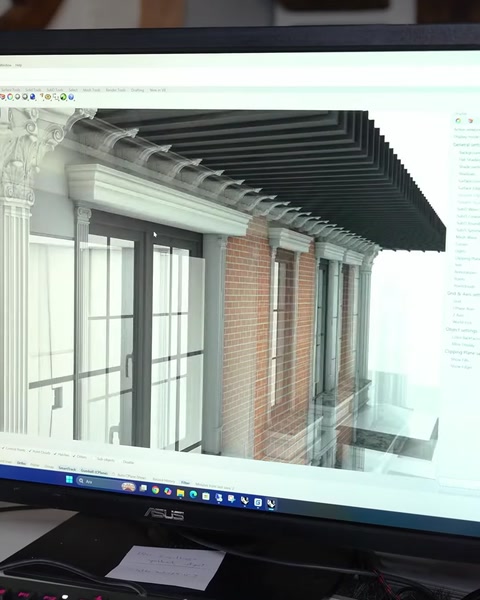480x600 pixels.
Task: Toggle Filter in the status bar
Action: (x=185, y=483)
